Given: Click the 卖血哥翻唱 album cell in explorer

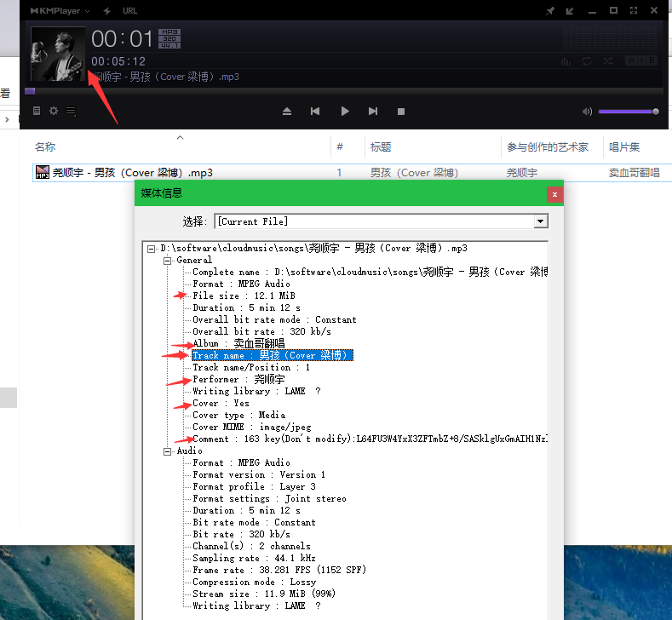Looking at the screenshot, I should tap(634, 173).
